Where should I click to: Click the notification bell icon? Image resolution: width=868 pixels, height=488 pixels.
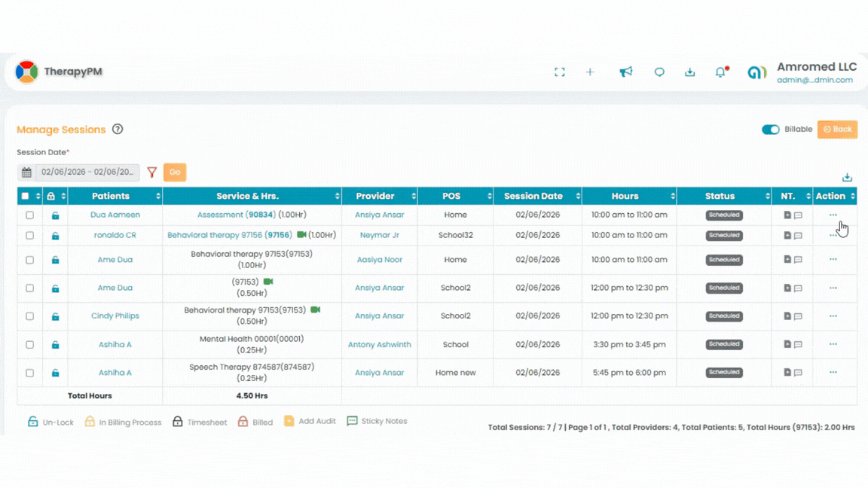pos(720,72)
